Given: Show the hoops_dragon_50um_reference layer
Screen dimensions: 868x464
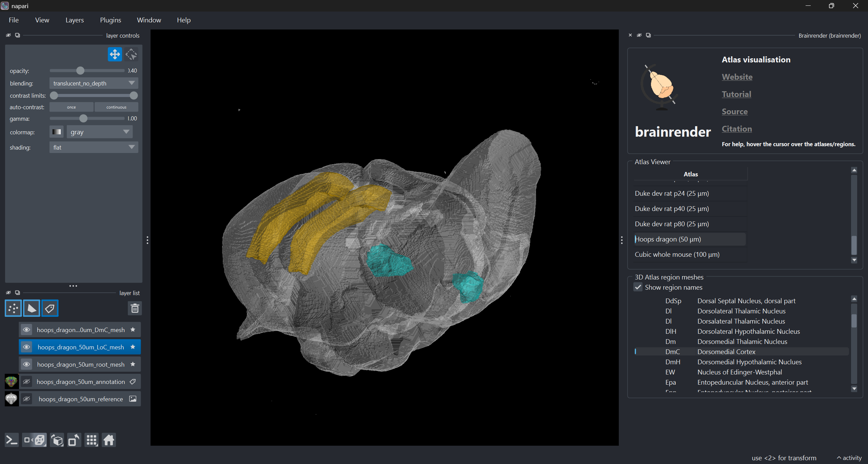Looking at the screenshot, I should tap(26, 399).
